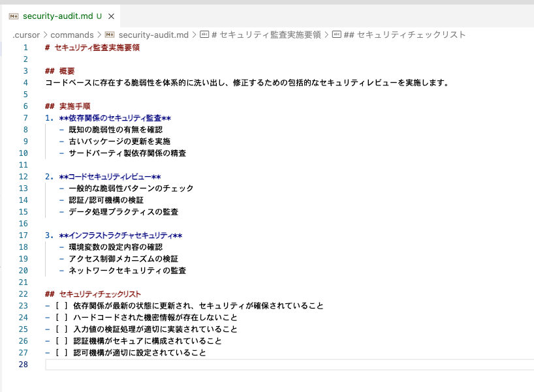This screenshot has height=392, width=534.
Task: Click '**依存関係のセキュリティ監査**' on line 7
Action: [x=115, y=118]
